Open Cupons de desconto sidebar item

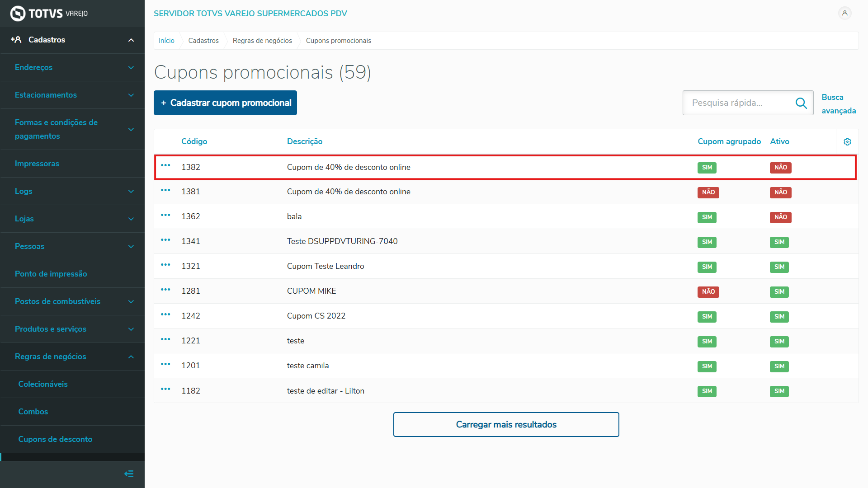click(x=55, y=439)
